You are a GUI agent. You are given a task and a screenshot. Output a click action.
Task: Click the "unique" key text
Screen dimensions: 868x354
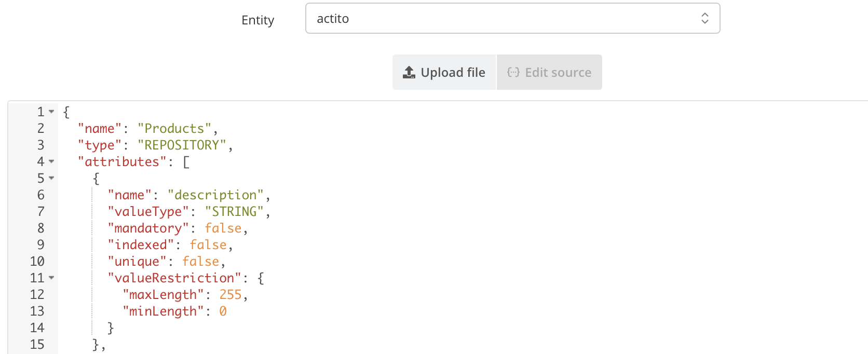[x=137, y=261]
